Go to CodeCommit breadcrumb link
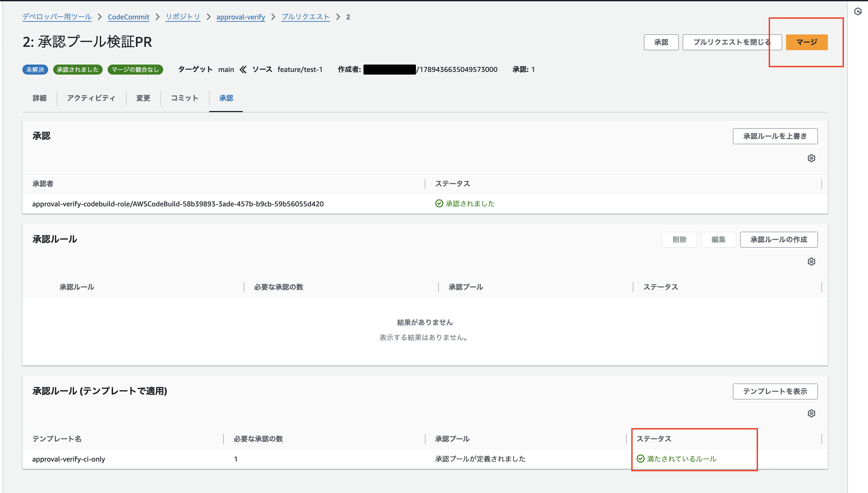The image size is (868, 493). pos(128,17)
